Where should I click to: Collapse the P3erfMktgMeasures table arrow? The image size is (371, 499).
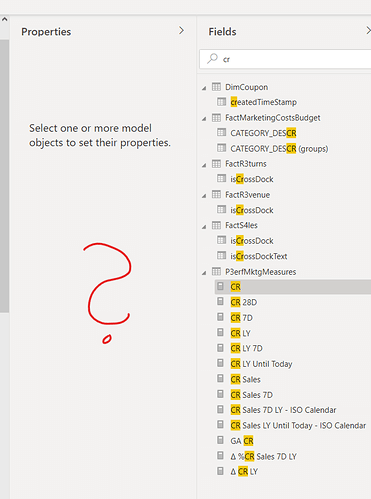tap(204, 273)
